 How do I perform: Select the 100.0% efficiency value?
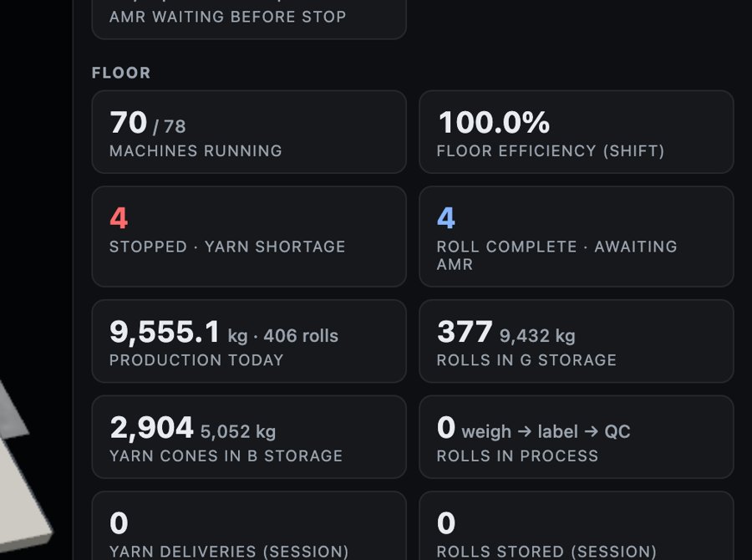coord(494,122)
